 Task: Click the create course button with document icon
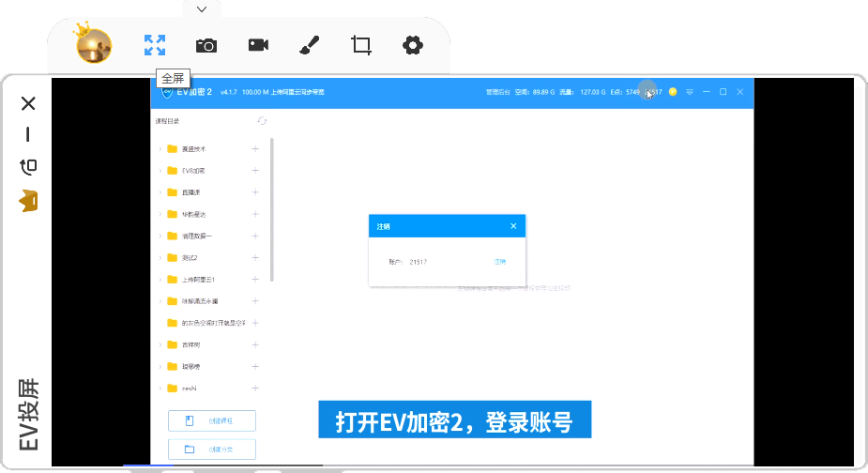(x=212, y=421)
